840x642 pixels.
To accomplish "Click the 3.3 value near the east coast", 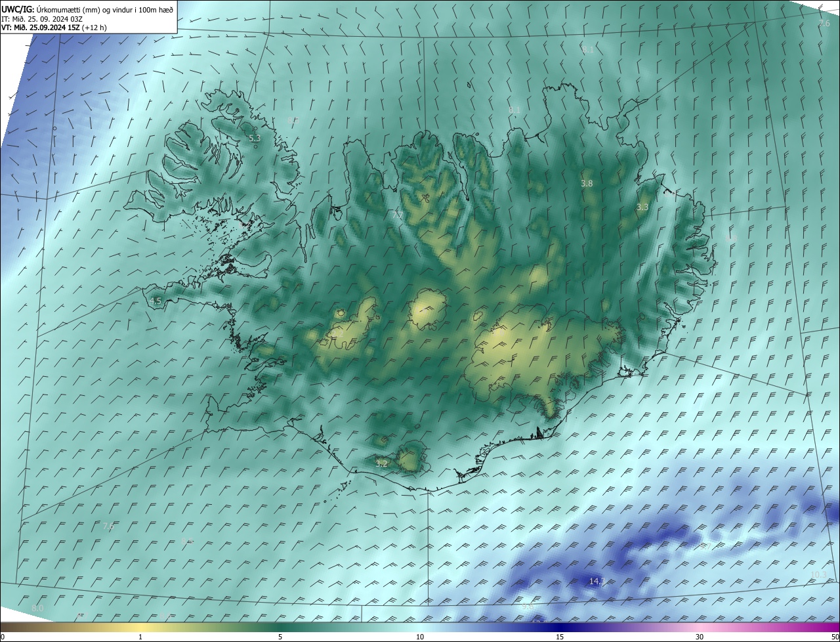I will pos(642,207).
